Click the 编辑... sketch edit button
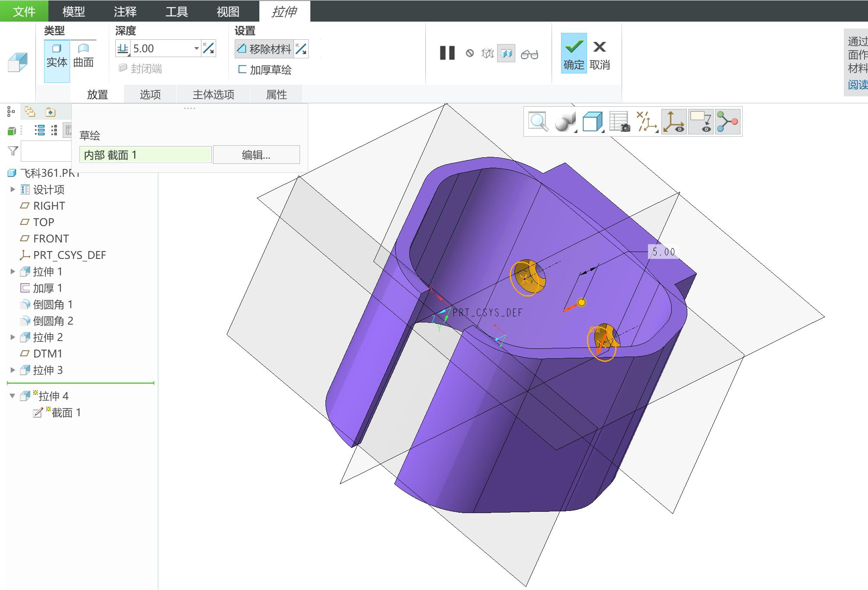This screenshot has width=868, height=590. [x=256, y=155]
